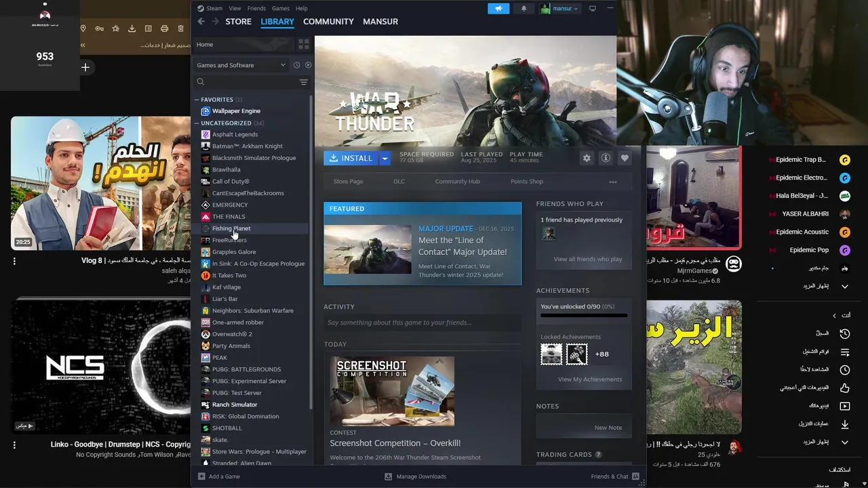The height and width of the screenshot is (488, 868).
Task: Open a new browser tab with plus
Action: point(85,67)
